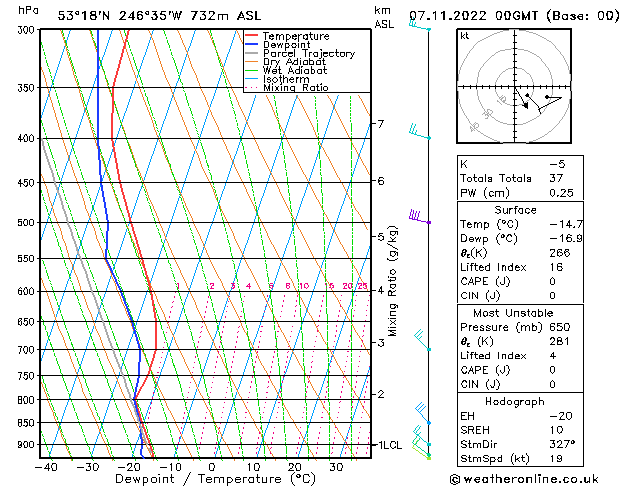Click the 'Hodograph' section heading
This screenshot has width=629, height=486.
(515, 401)
